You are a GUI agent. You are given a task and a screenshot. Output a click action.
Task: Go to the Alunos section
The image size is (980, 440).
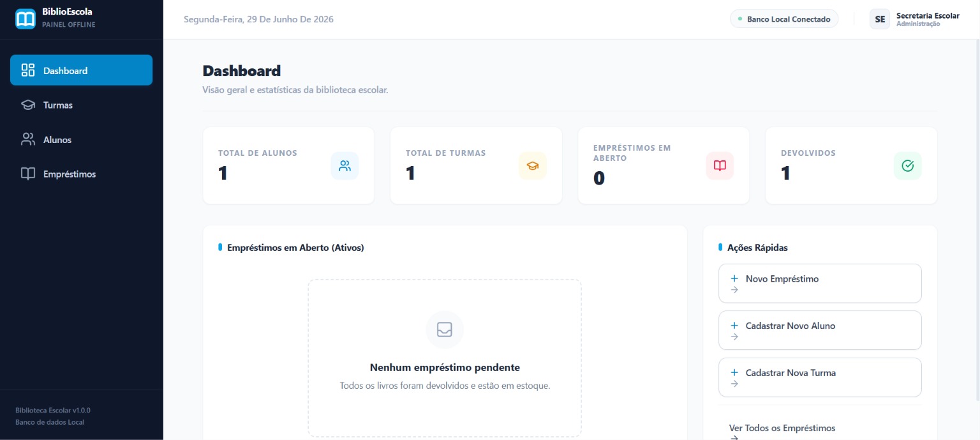pyautogui.click(x=82, y=139)
